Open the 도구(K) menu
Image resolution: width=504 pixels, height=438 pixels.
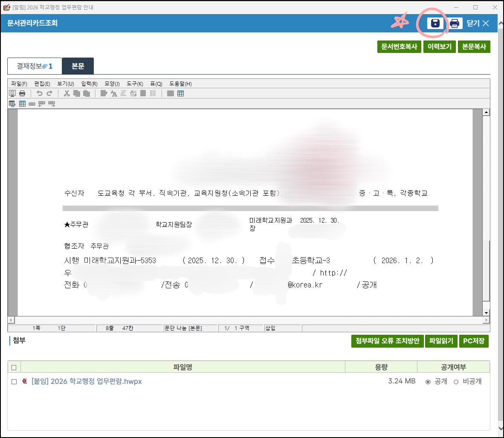[134, 84]
